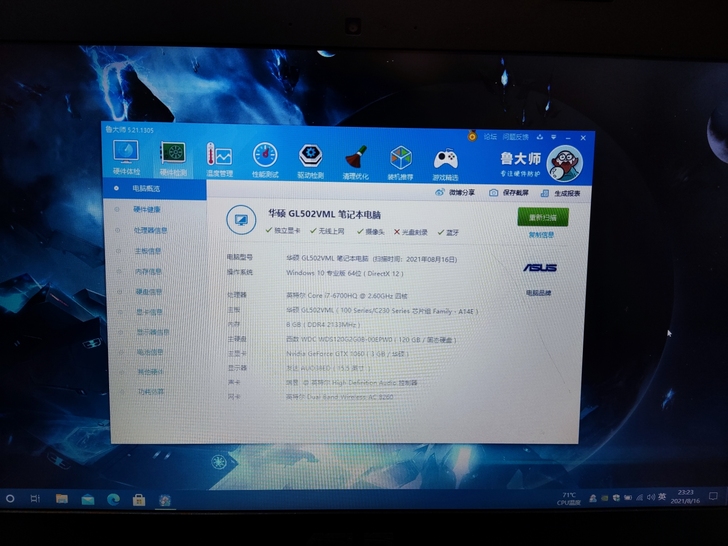Click 电脑品牌 label under ASUS logo
This screenshot has width=728, height=546.
[539, 293]
